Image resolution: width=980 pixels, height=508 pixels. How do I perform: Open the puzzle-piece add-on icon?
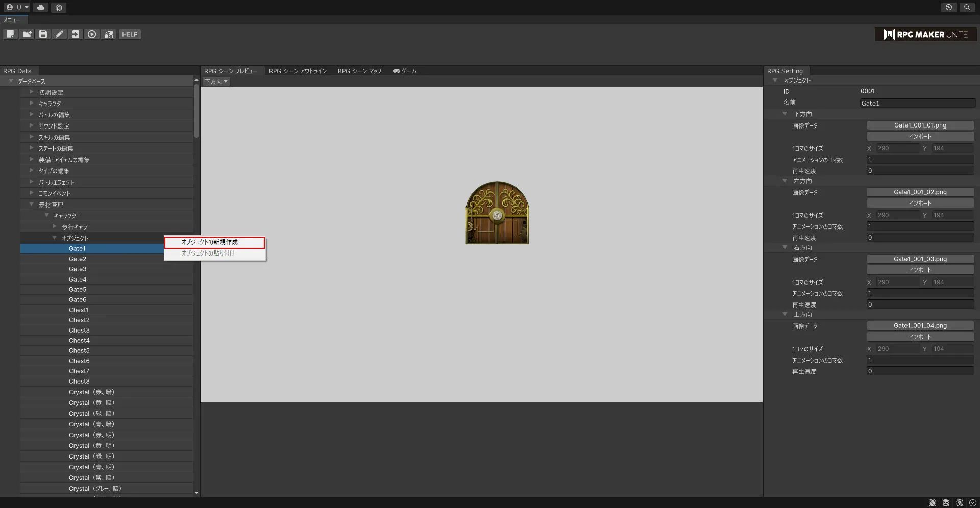[109, 34]
